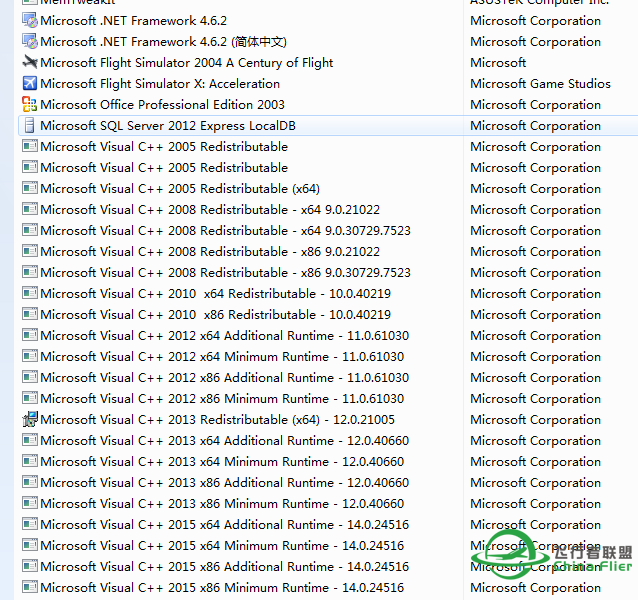
Task: Select Visual C++ 2012 x86 Minimum Runtime name
Action: pos(222,399)
